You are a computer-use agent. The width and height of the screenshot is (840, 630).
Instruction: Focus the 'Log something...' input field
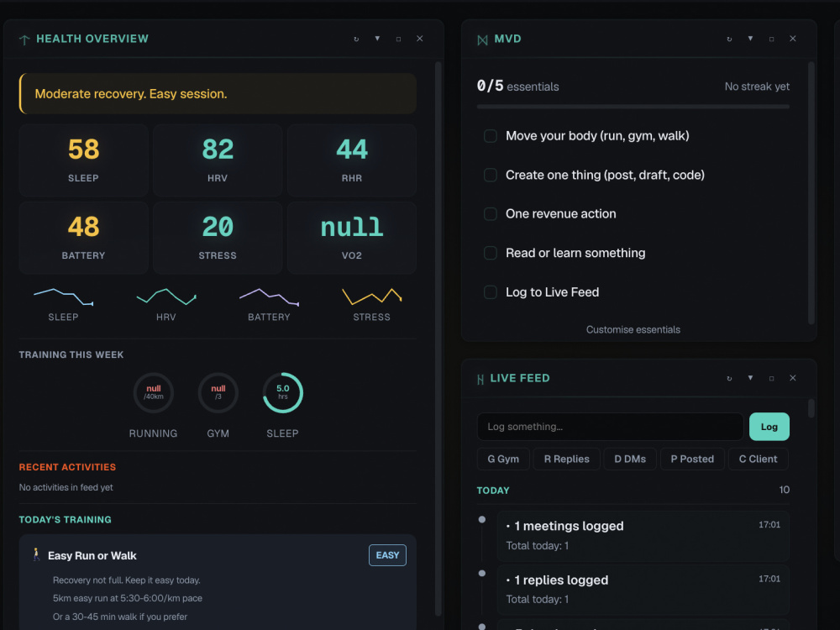[610, 427]
